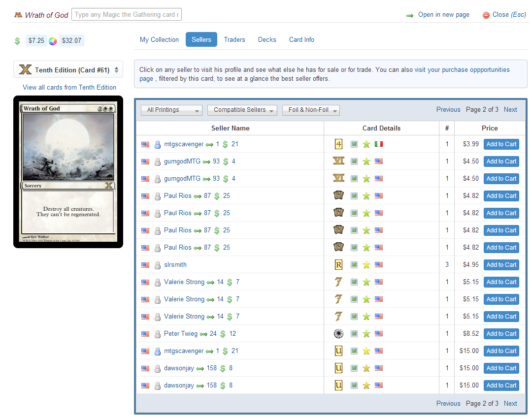Follow 'View all cards from Tenth Edition' link
This screenshot has height=419, width=532.
pos(69,87)
